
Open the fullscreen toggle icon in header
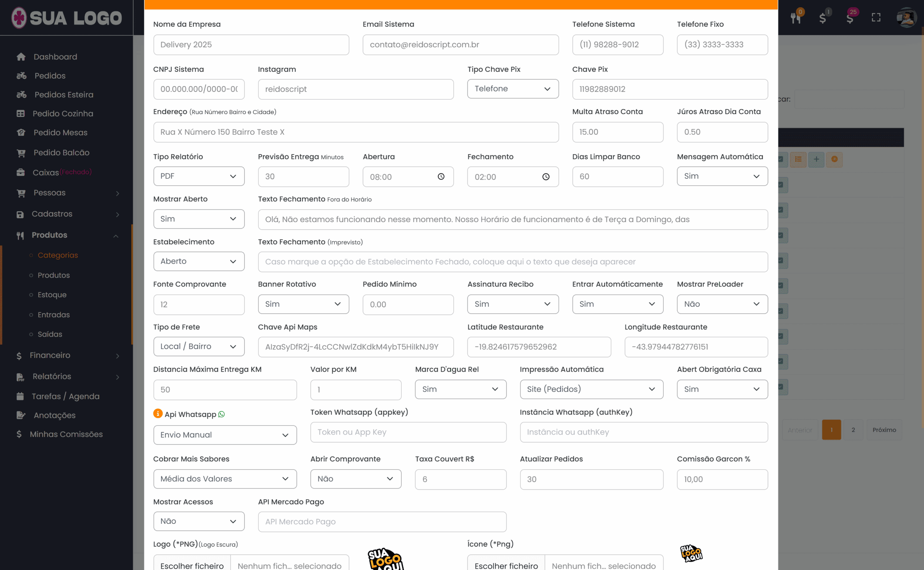tap(876, 18)
